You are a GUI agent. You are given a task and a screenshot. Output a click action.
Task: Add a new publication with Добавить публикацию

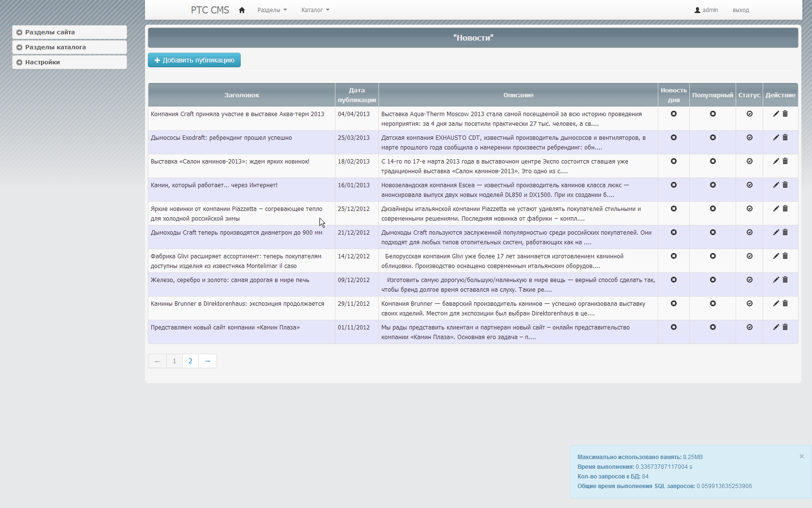tap(194, 60)
